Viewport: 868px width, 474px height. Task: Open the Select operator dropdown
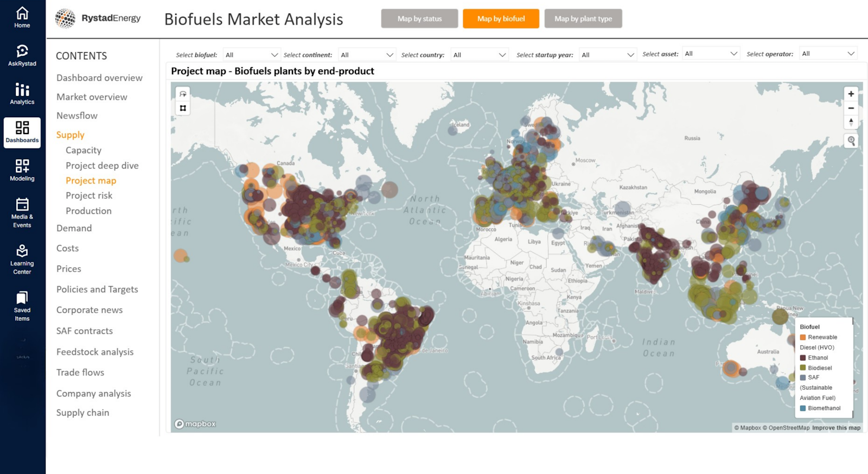(828, 54)
